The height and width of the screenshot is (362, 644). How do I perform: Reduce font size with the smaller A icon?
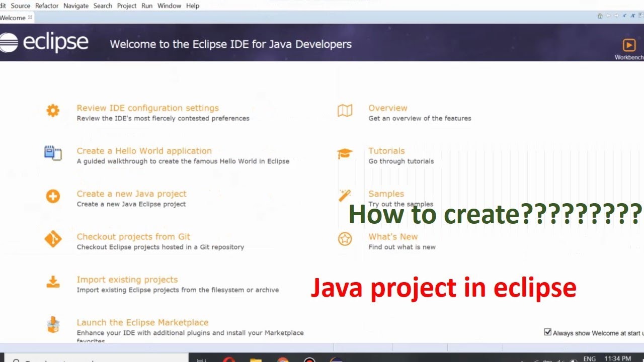click(x=624, y=16)
